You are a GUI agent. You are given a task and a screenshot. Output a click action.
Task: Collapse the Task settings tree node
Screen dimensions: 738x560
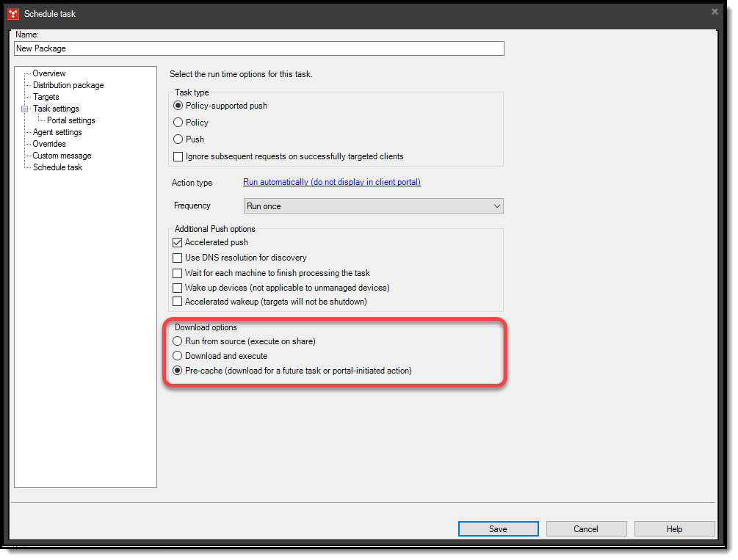24,108
